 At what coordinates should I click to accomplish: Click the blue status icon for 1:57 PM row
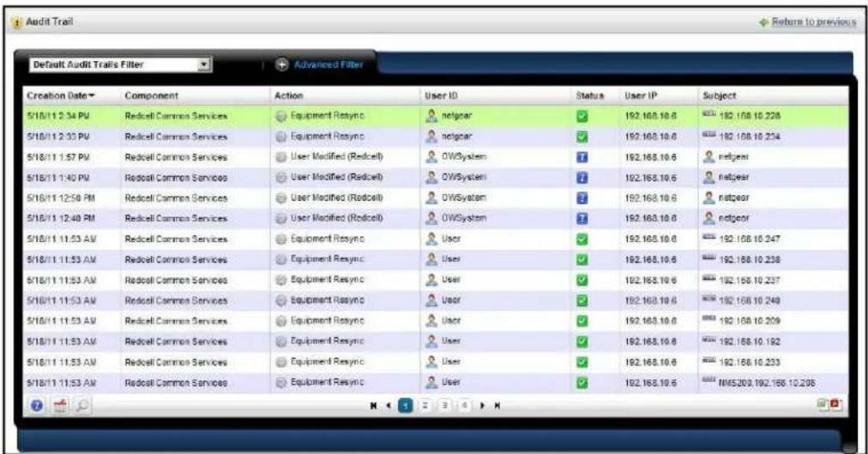(582, 157)
